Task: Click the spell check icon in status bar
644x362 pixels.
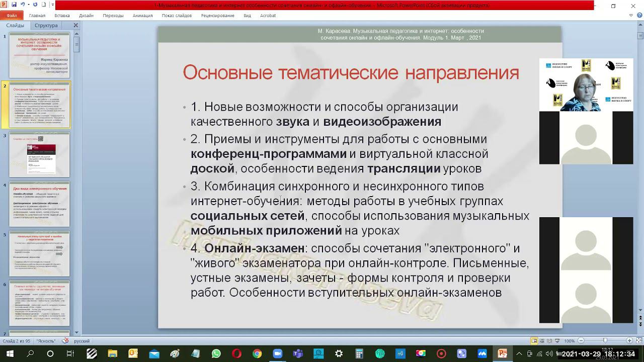Action: [x=65, y=341]
